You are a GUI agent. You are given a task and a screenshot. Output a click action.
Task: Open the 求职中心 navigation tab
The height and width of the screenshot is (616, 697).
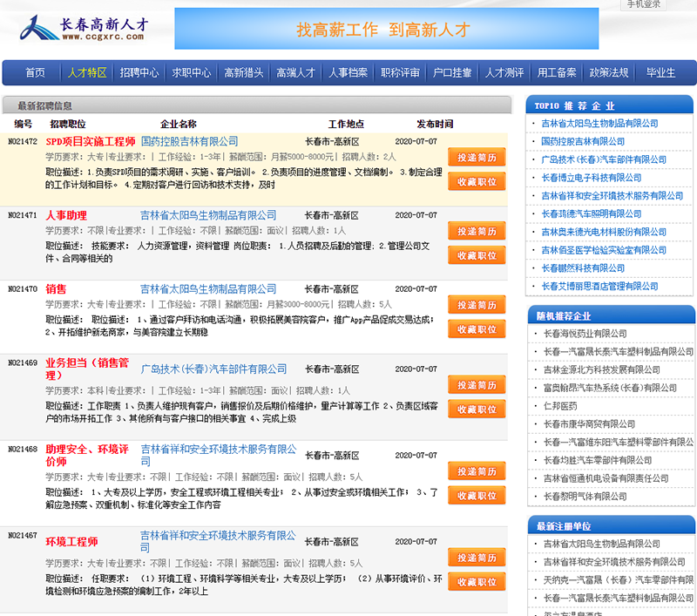[x=192, y=72]
